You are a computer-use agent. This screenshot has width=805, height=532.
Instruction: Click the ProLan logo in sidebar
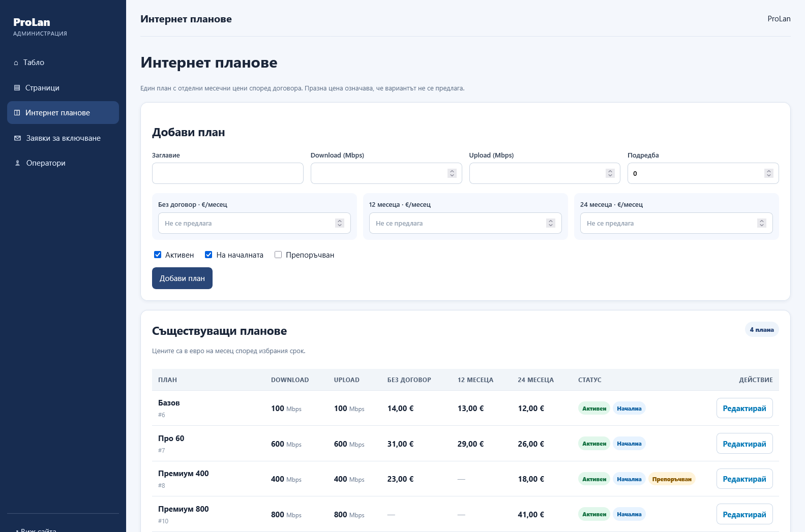click(32, 22)
